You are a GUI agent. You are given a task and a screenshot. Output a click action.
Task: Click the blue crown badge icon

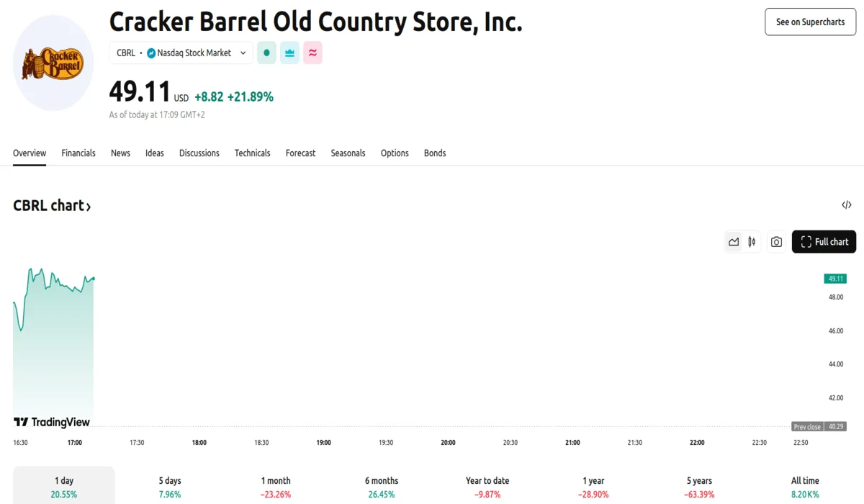(289, 53)
